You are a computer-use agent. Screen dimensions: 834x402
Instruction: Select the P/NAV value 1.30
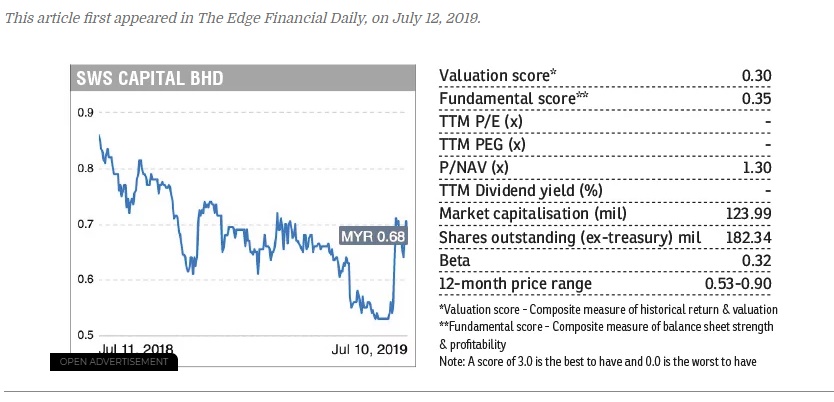coord(757,168)
